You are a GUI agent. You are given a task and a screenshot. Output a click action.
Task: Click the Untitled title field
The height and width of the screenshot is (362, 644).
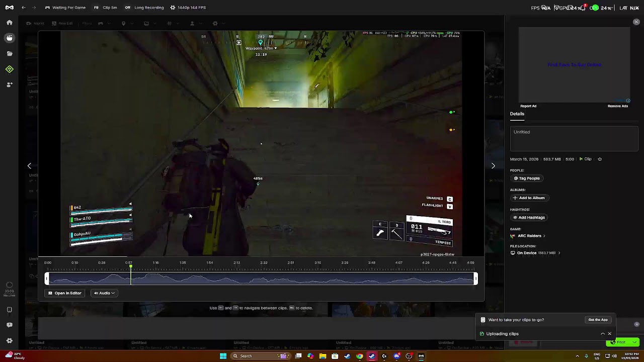pyautogui.click(x=574, y=138)
